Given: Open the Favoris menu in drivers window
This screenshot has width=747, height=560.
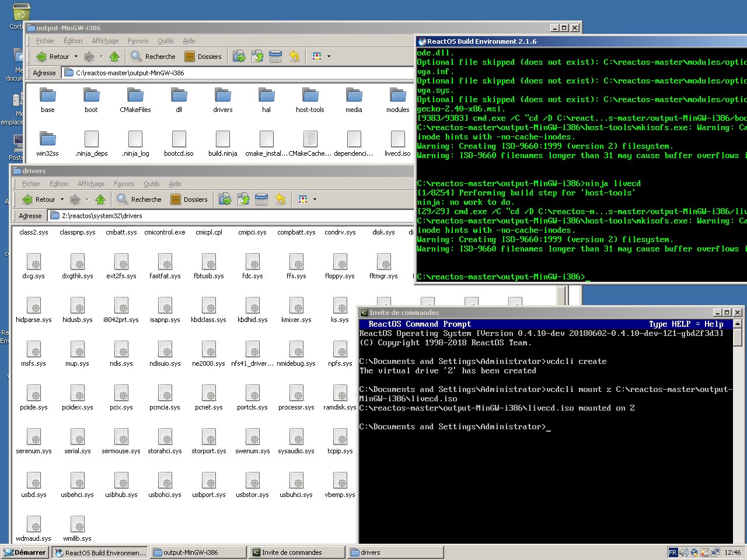Looking at the screenshot, I should coord(124,184).
